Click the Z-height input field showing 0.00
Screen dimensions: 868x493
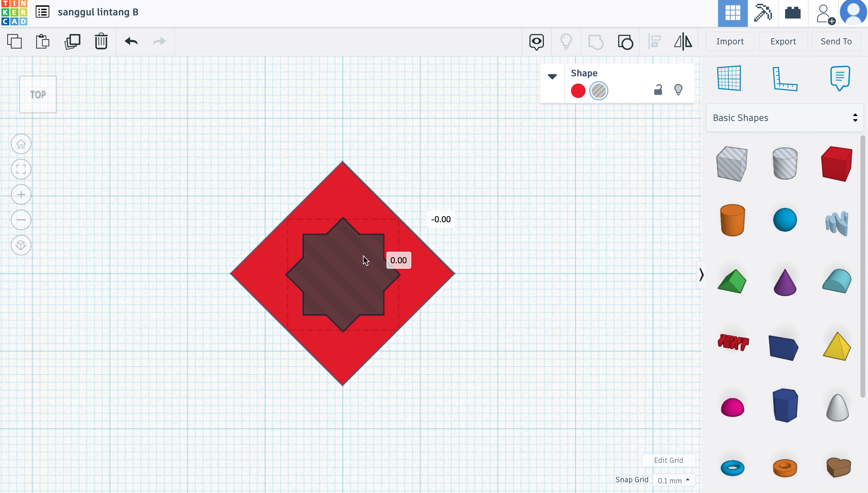point(398,260)
